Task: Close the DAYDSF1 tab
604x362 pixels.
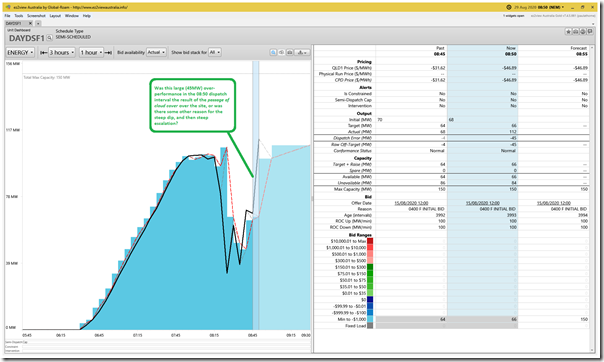Action: coord(30,23)
